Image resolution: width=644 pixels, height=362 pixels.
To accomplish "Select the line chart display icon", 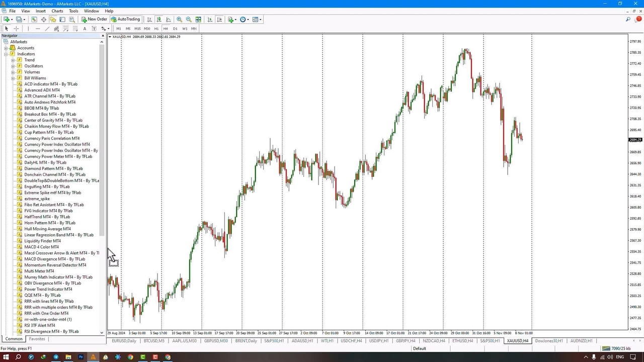I will coord(168,20).
